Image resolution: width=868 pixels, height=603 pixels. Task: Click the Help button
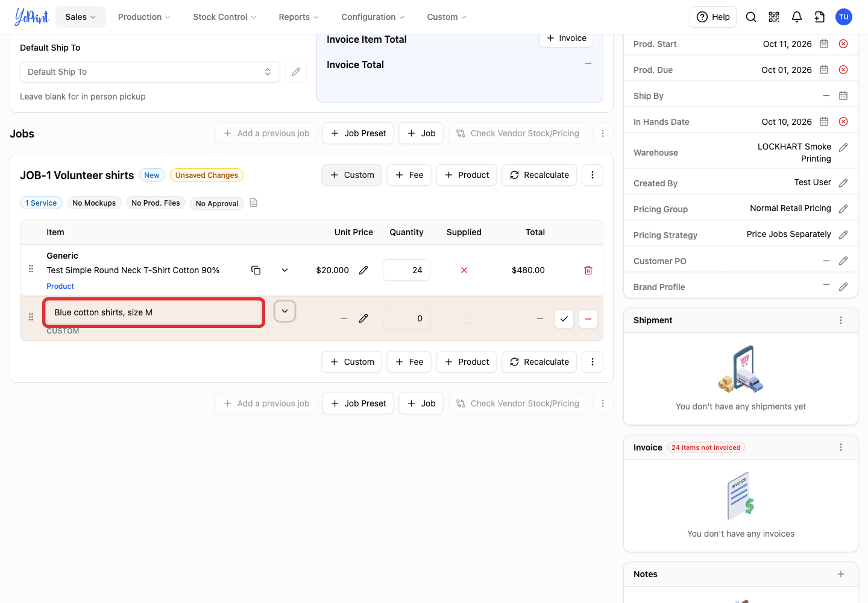[x=713, y=17]
